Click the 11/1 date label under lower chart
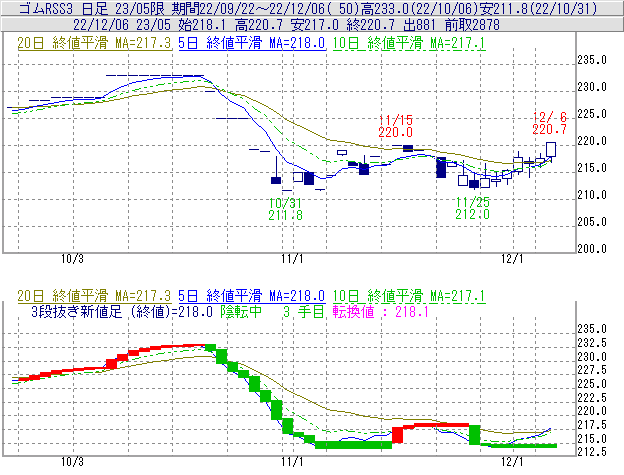This screenshot has width=624, height=475. [x=292, y=461]
